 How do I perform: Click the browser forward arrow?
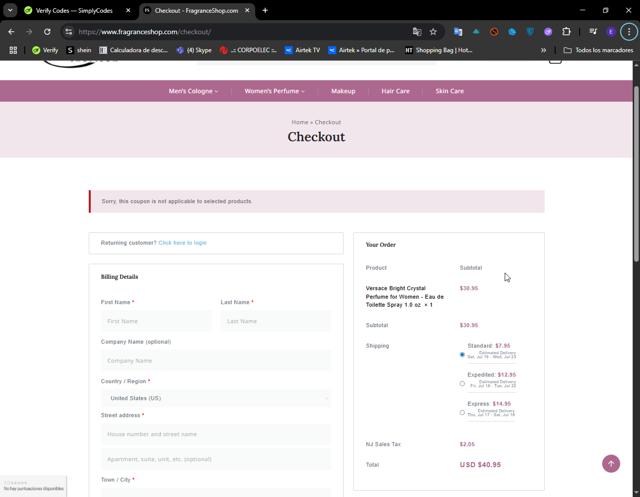(x=29, y=32)
